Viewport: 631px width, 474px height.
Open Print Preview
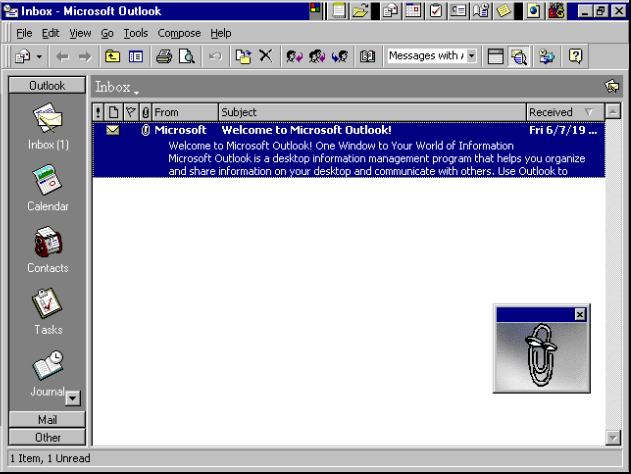click(187, 56)
